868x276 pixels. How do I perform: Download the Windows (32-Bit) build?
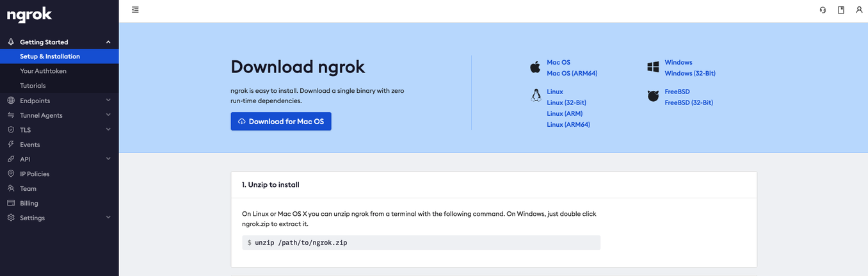690,74
